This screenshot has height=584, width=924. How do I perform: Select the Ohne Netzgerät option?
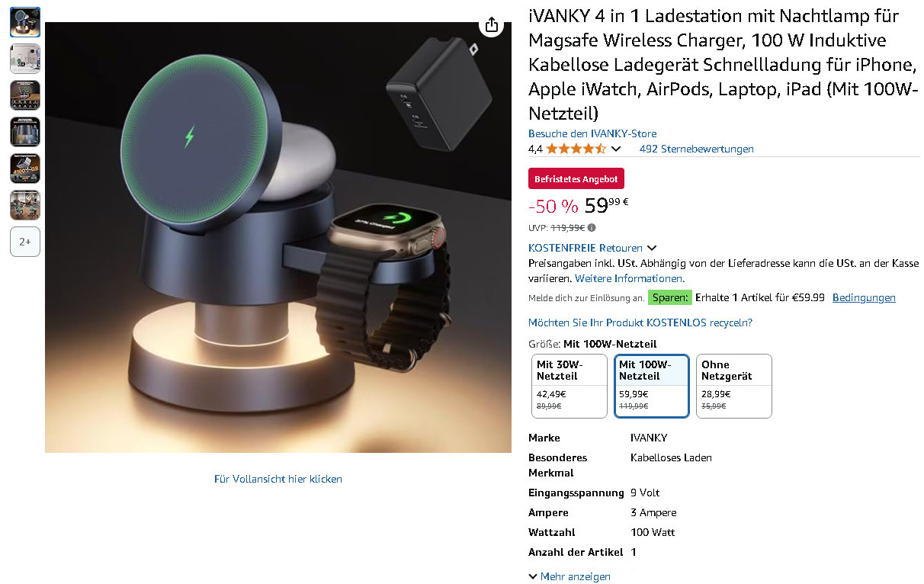click(x=734, y=386)
